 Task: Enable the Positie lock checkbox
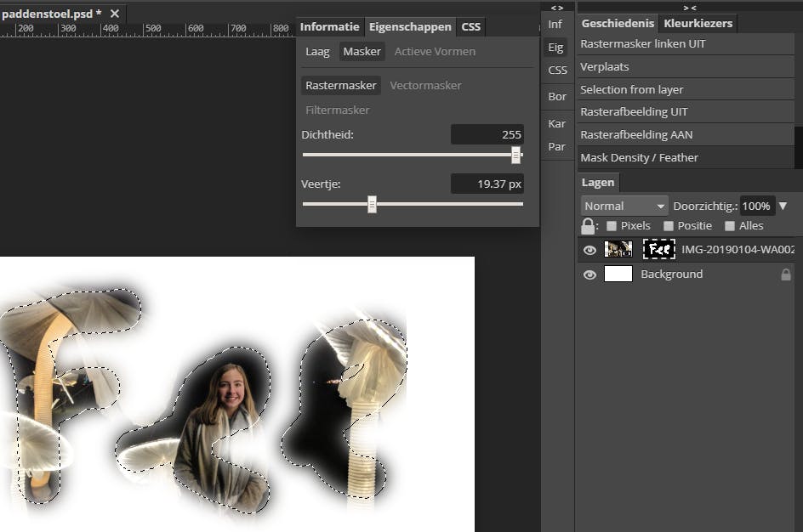coord(669,226)
